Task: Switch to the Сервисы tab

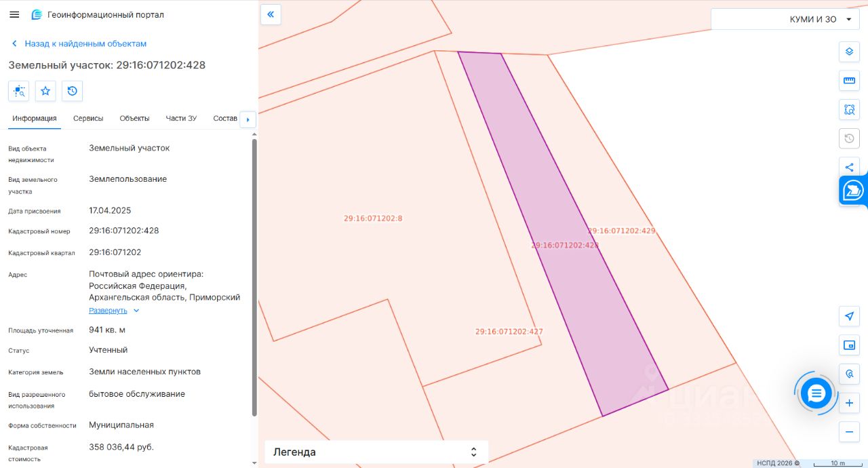Action: pyautogui.click(x=88, y=118)
